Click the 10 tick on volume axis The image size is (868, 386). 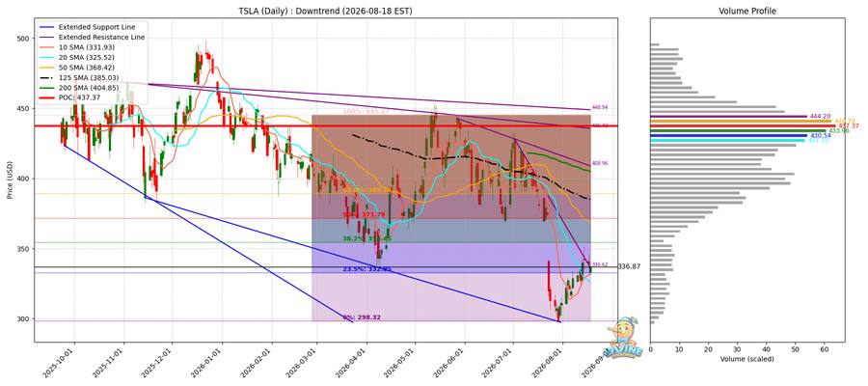[679, 349]
